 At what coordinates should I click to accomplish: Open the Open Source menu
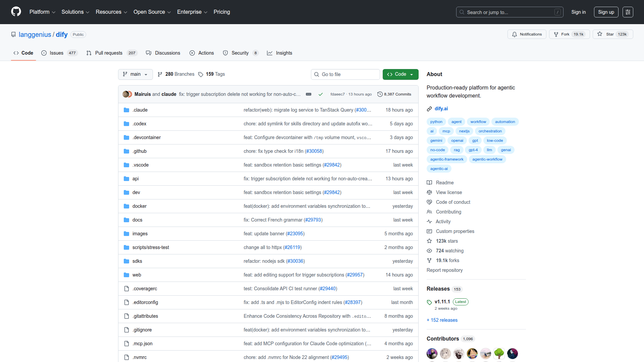click(152, 12)
